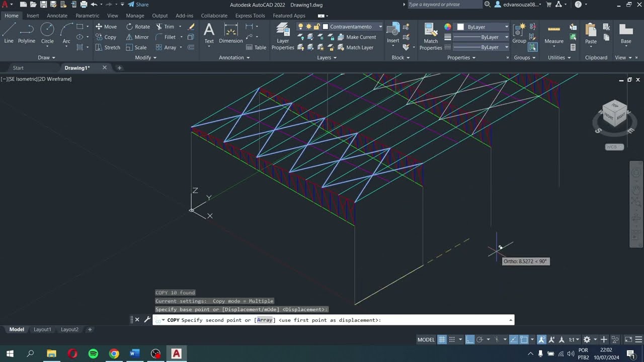Expand the Draw panel
Image resolution: width=644 pixels, height=362 pixels.
47,57
